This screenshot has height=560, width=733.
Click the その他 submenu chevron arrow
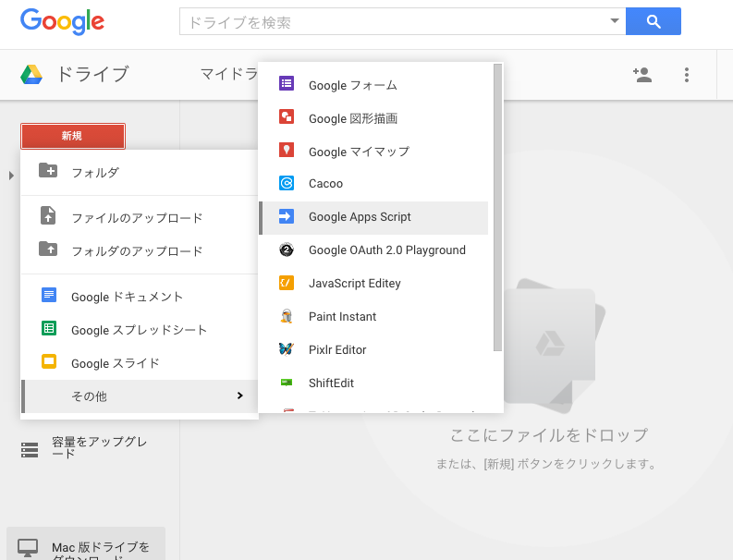point(239,396)
